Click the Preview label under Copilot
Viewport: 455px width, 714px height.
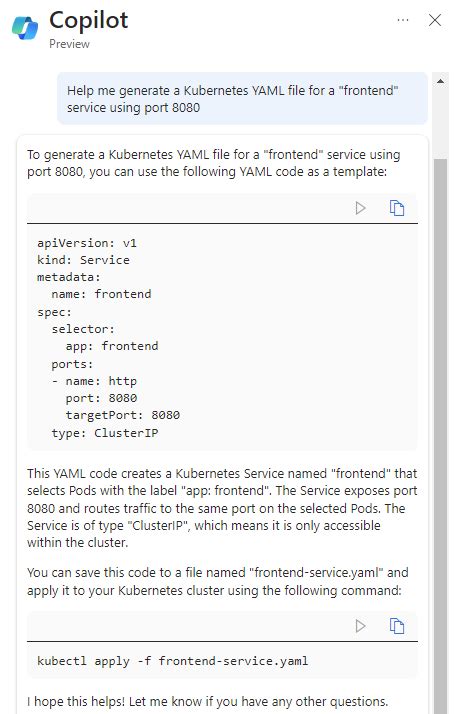(69, 44)
